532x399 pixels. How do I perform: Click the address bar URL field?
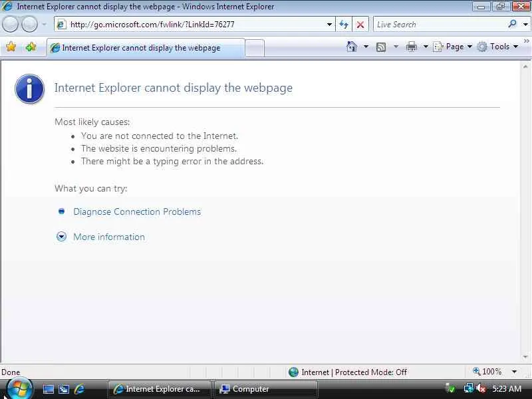(196, 25)
